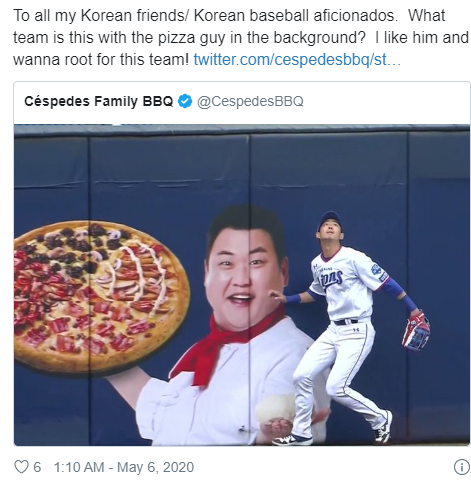Image resolution: width=471 pixels, height=481 pixels.
Task: Click the tweet text about Korean baseball
Action: click(x=241, y=37)
